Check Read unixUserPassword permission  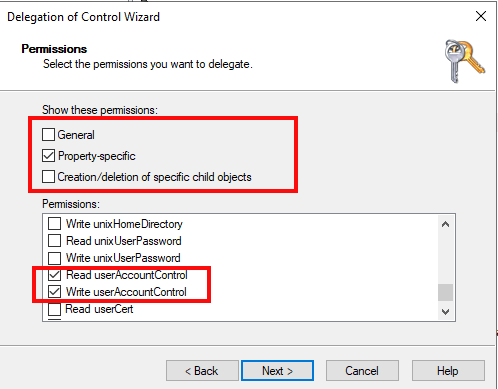[x=54, y=241]
